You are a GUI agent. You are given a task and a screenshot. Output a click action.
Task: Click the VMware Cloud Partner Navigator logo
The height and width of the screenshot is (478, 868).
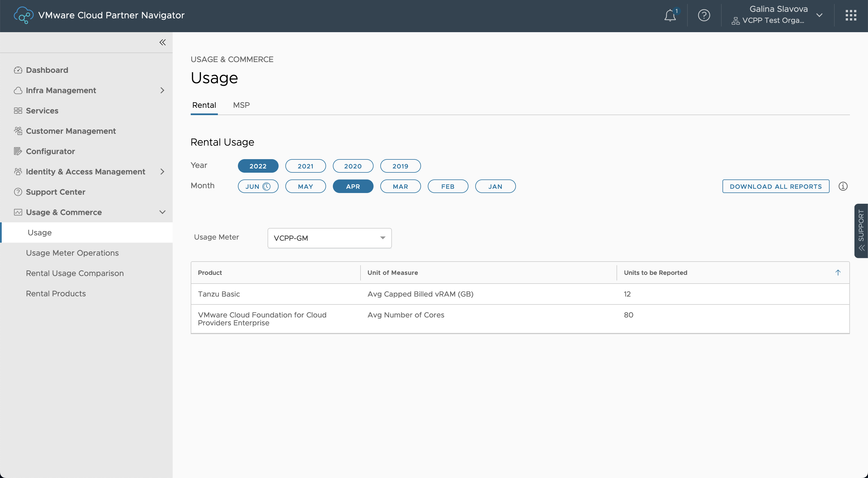pyautogui.click(x=23, y=16)
